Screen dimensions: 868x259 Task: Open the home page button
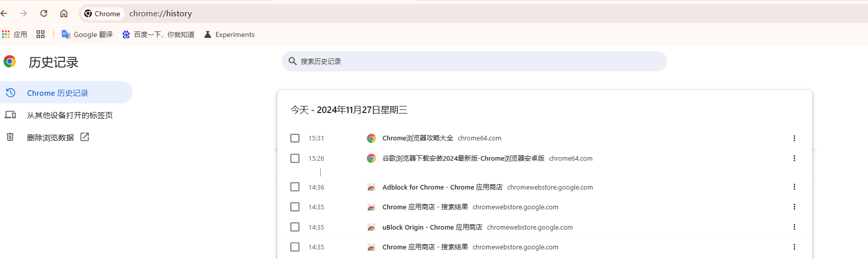pyautogui.click(x=64, y=14)
